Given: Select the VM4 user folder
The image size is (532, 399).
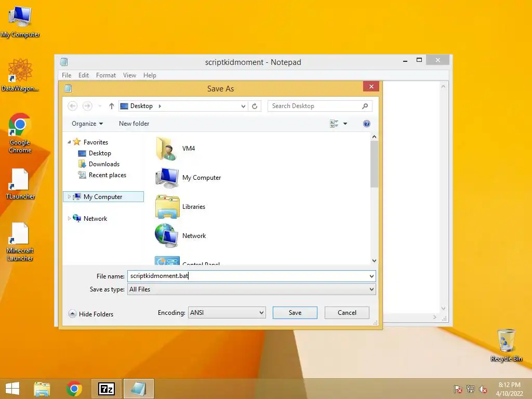Looking at the screenshot, I should 176,148.
